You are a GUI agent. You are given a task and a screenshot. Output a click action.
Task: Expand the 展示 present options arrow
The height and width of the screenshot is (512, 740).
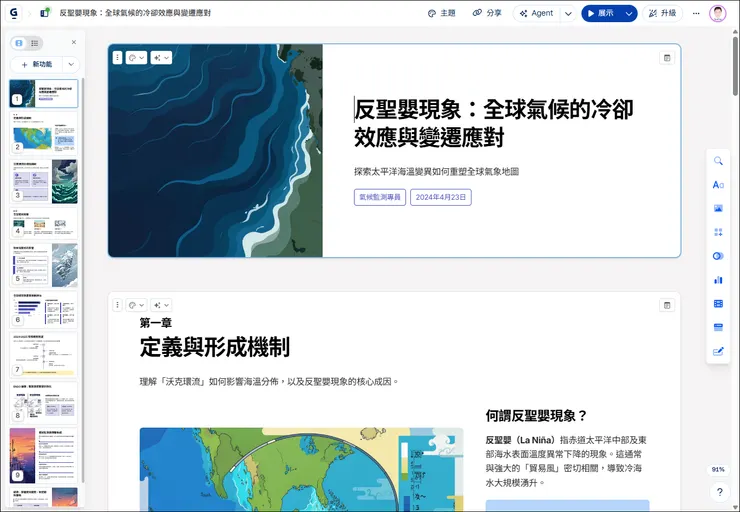coord(629,13)
